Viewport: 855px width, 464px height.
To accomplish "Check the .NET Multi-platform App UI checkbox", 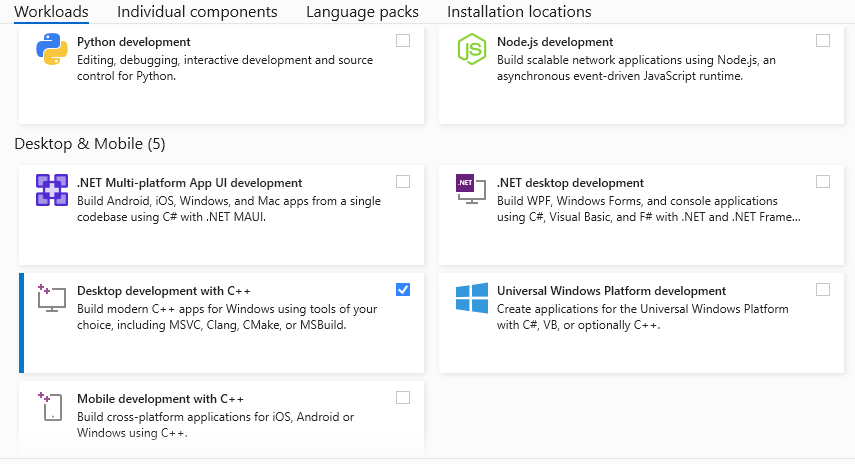I will (403, 182).
